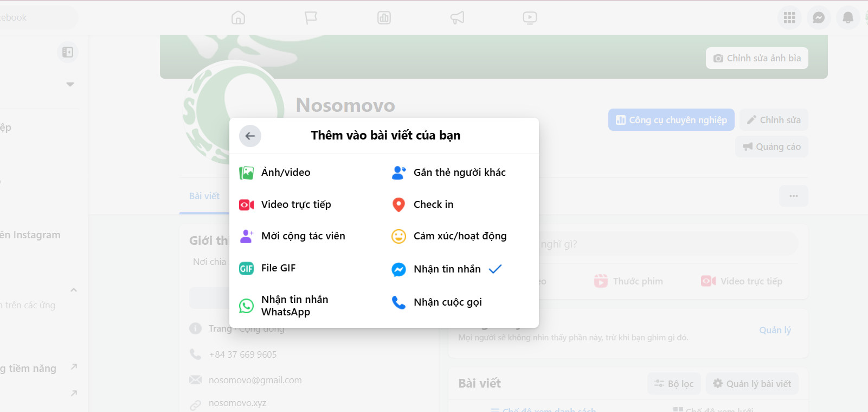This screenshot has width=868, height=412.
Task: Open the Home icon in top navigation
Action: [x=238, y=18]
